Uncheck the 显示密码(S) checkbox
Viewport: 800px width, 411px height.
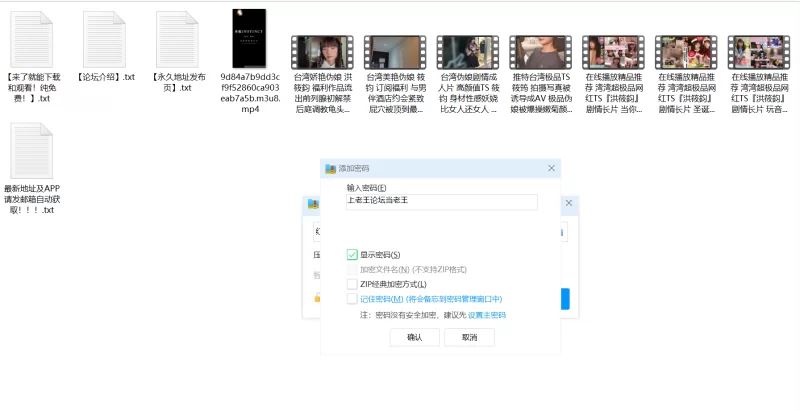click(x=352, y=254)
